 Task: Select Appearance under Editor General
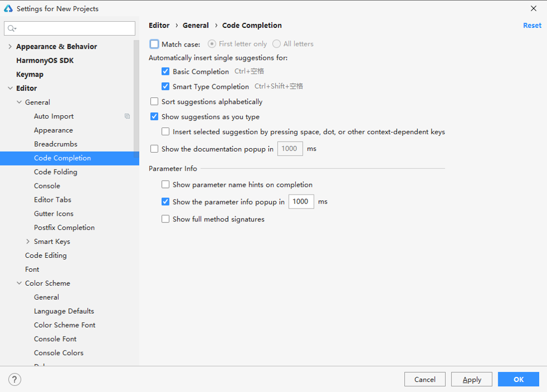(53, 130)
